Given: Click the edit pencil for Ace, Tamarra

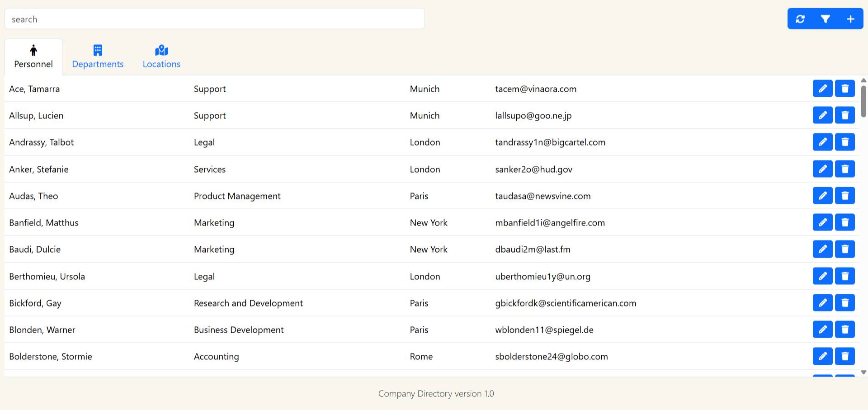Looking at the screenshot, I should coord(822,88).
